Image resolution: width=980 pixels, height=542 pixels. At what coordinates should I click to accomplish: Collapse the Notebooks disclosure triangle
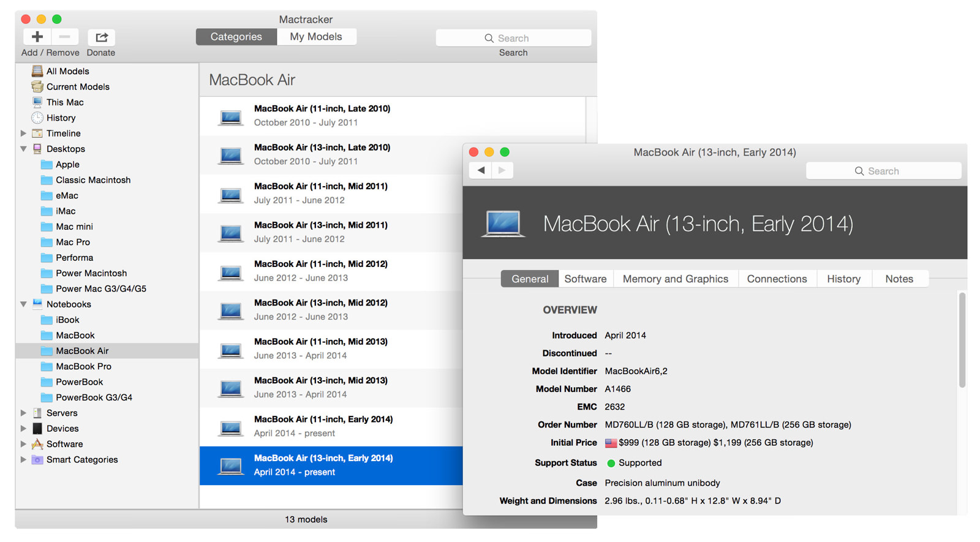(23, 304)
